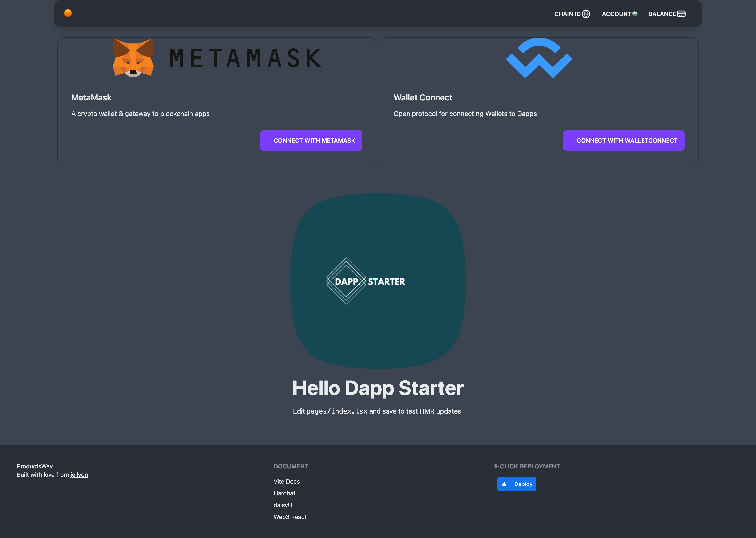Click the Dapp Starter diamond logo
756x538 pixels.
tap(346, 281)
